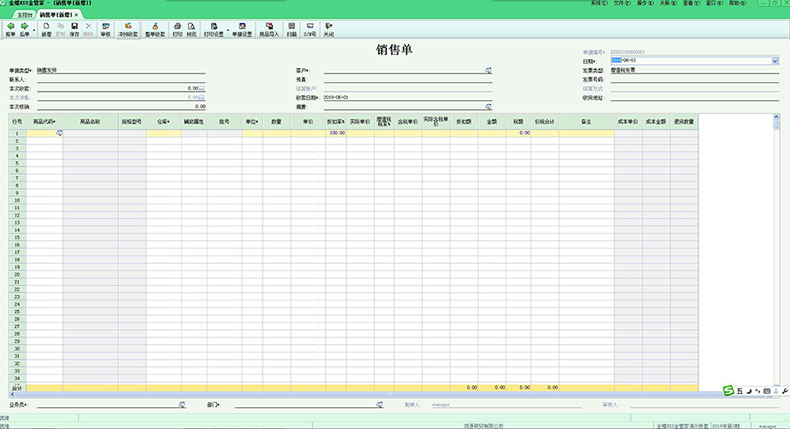Click the 发票号码 input field
Image resolution: width=790 pixels, height=429 pixels.
694,79
